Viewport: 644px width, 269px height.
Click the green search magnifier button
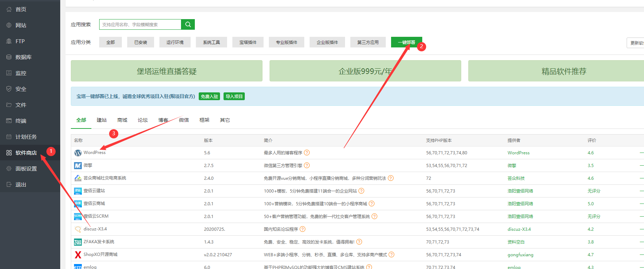tap(188, 24)
